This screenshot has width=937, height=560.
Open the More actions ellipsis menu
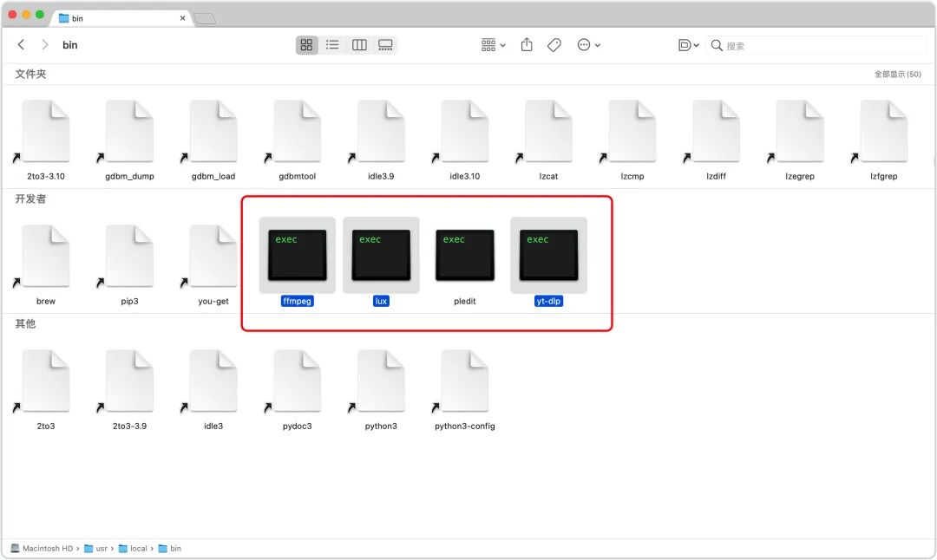click(x=588, y=45)
